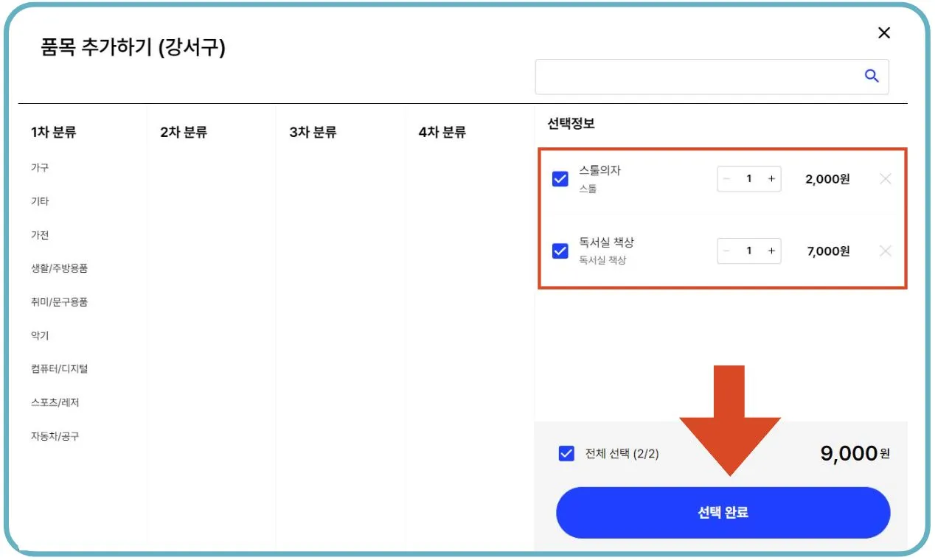Select the 가전 category
Viewport: 935px width, 560px height.
40,235
